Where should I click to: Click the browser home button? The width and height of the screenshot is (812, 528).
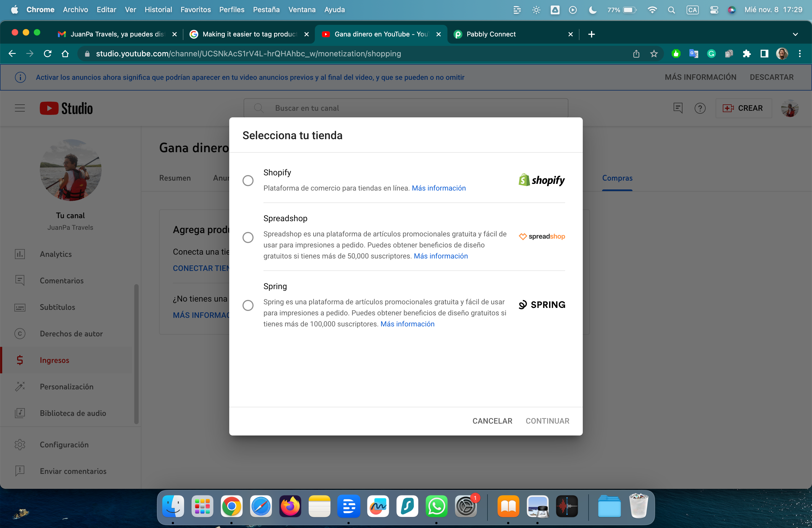(65, 54)
